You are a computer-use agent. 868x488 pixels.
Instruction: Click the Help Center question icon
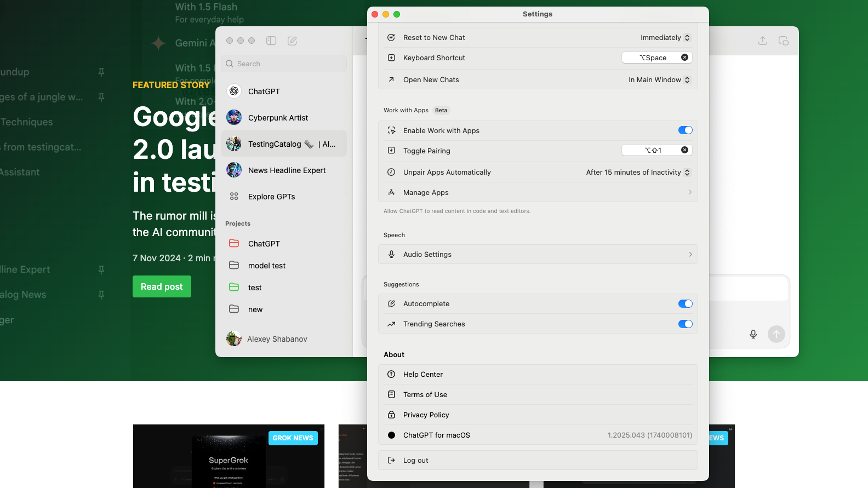(x=391, y=375)
